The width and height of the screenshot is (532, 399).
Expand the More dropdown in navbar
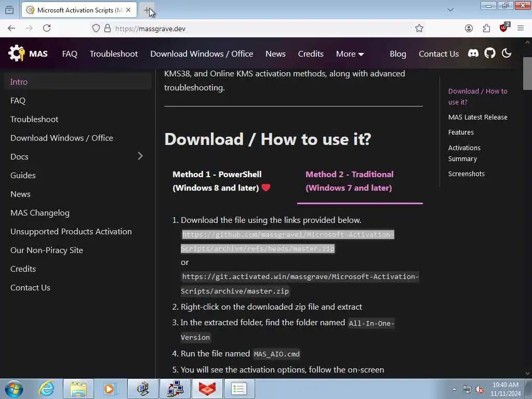pos(350,54)
